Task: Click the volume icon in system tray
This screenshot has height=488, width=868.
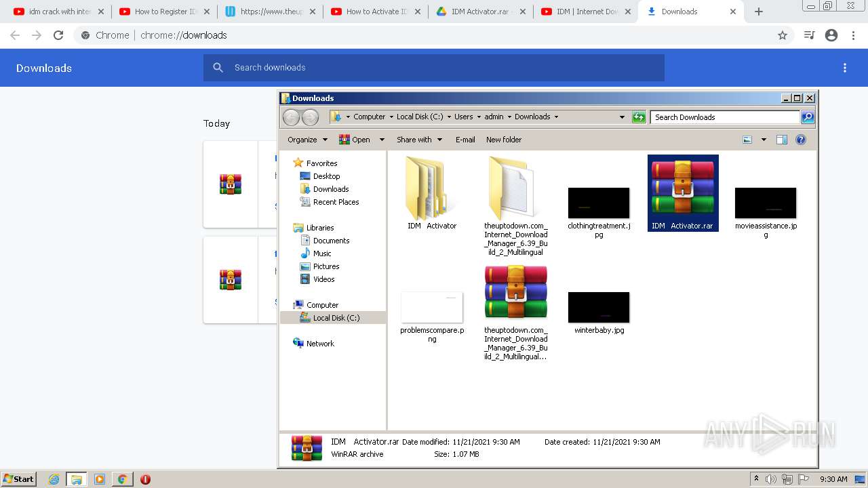Action: pyautogui.click(x=771, y=479)
